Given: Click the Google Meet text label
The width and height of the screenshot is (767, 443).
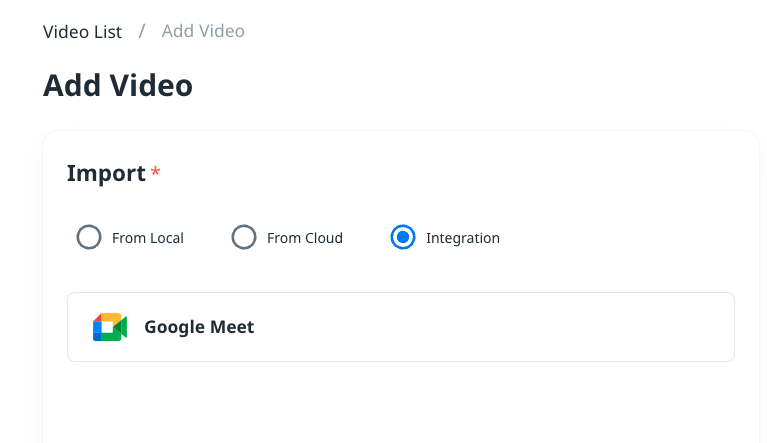Looking at the screenshot, I should [x=199, y=327].
